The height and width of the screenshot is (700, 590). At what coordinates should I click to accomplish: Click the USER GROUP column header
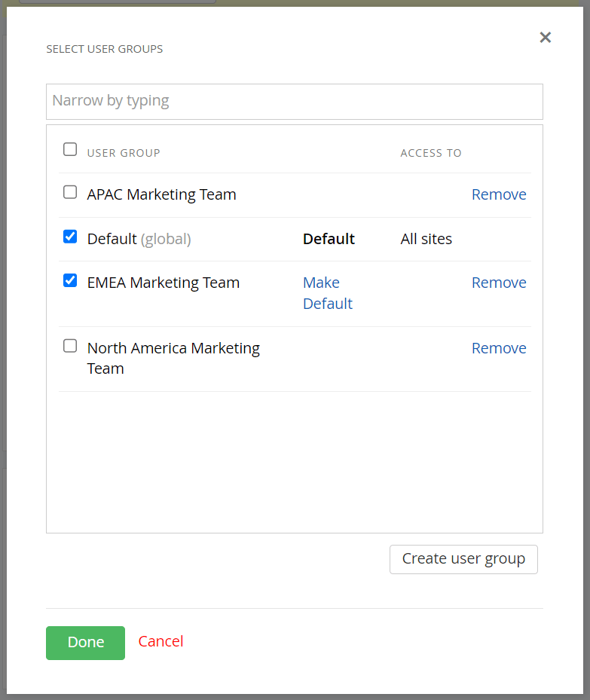pyautogui.click(x=124, y=153)
